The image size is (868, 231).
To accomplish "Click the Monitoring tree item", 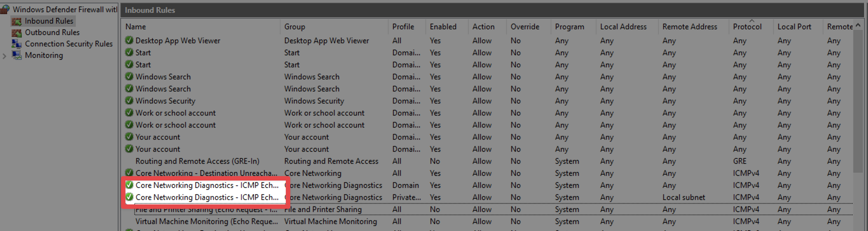I will tap(44, 55).
